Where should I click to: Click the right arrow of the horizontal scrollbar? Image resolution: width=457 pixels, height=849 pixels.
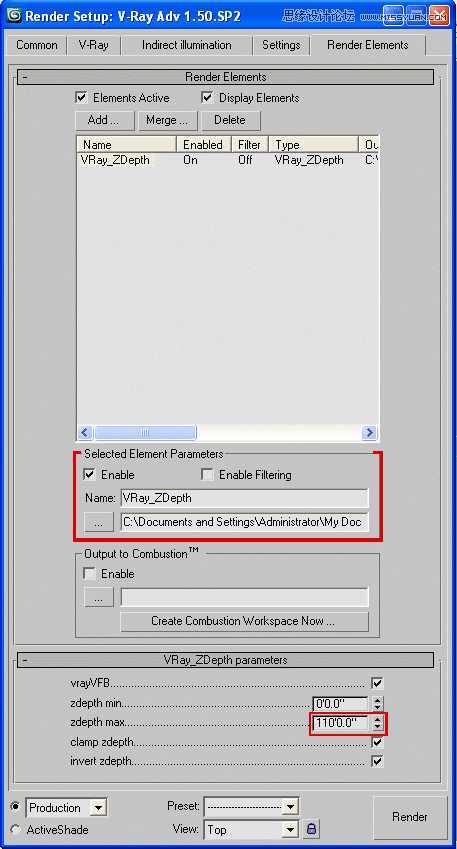pos(369,432)
